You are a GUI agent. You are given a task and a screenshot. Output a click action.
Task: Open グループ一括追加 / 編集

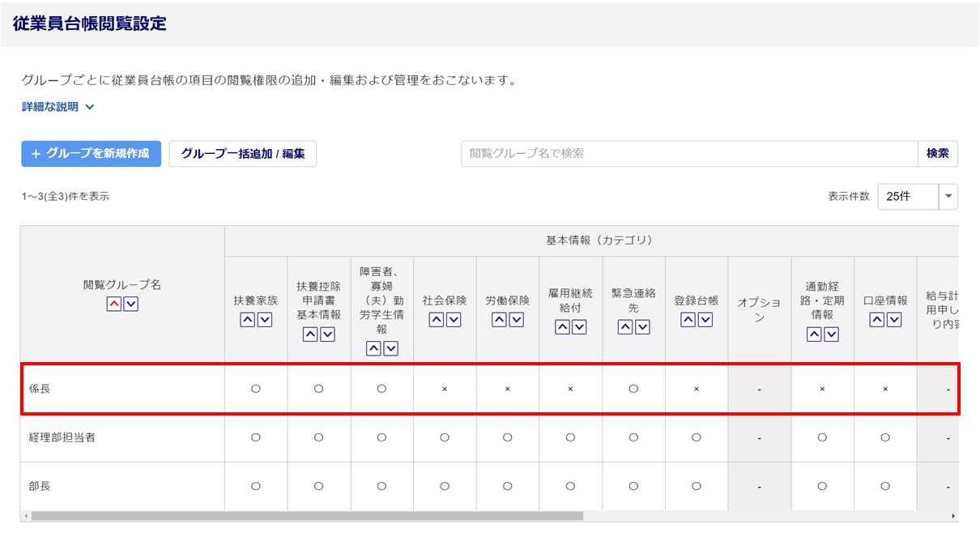(x=242, y=153)
